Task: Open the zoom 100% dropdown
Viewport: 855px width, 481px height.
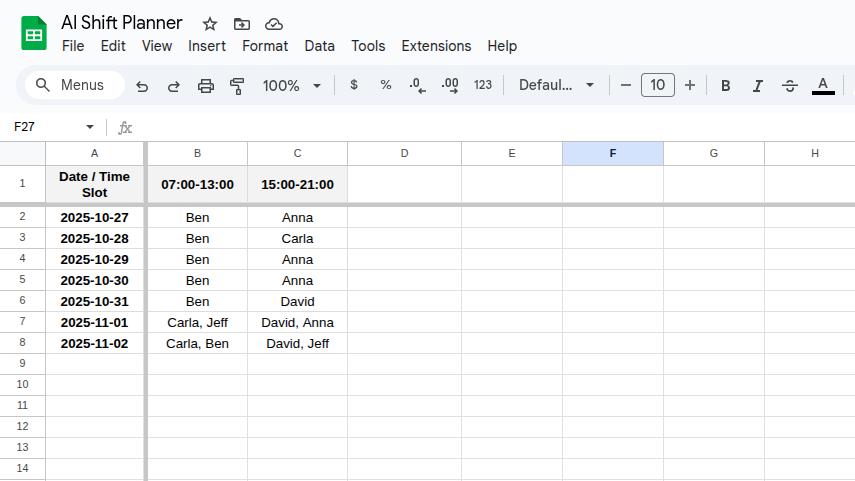Action: pos(291,86)
